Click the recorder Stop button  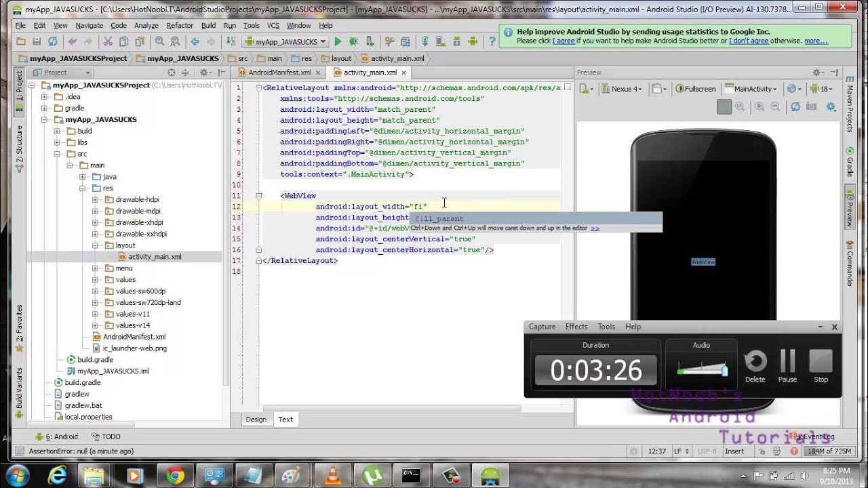coord(821,366)
